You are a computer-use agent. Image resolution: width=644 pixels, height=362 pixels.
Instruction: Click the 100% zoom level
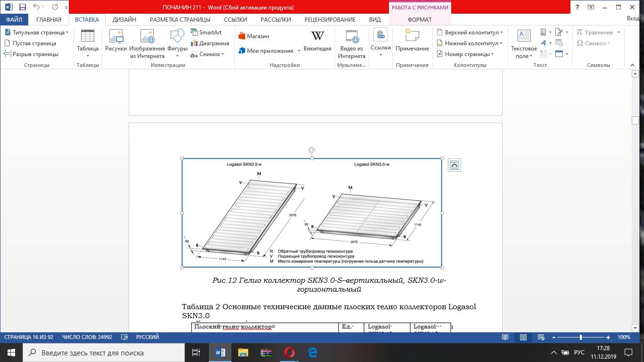coord(624,337)
